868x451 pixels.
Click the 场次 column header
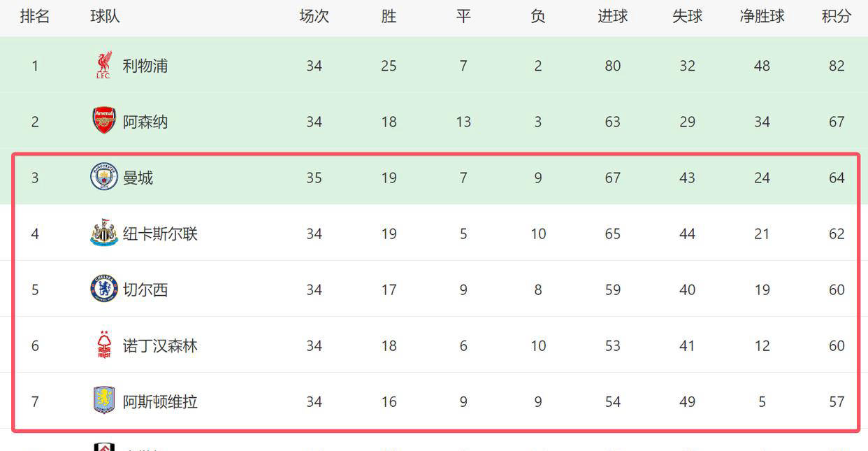click(x=314, y=16)
